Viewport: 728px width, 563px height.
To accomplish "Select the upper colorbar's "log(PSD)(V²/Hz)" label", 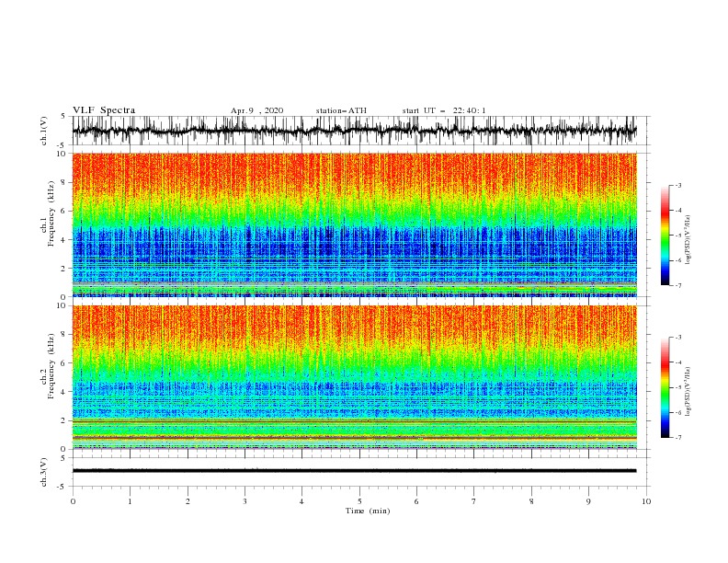I will [x=688, y=240].
